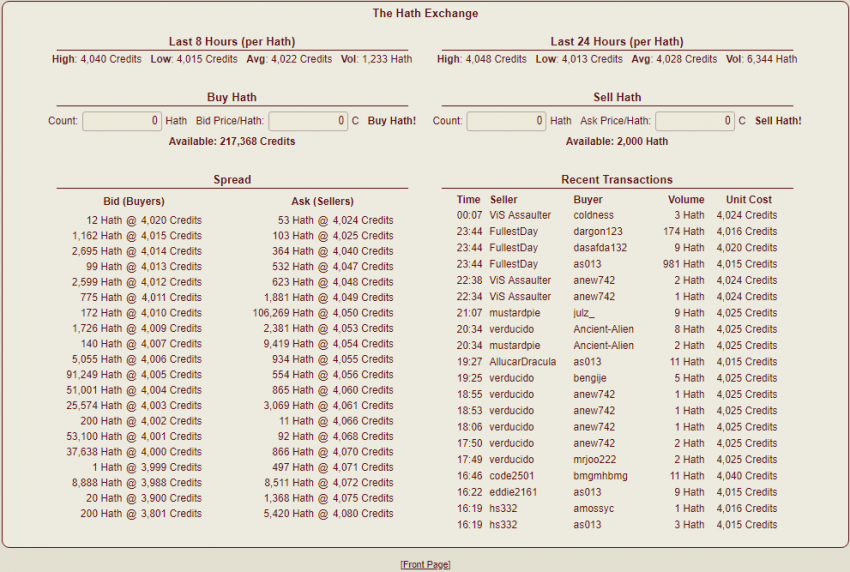Select the bid 5,055 Hath @ 4,006 Credits
This screenshot has width=850, height=572.
click(x=137, y=359)
